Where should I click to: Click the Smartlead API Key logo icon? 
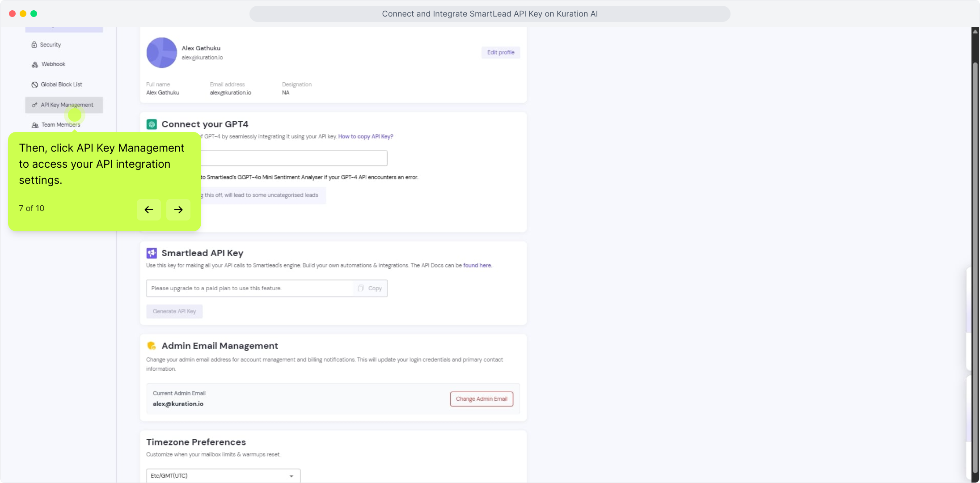pos(152,253)
